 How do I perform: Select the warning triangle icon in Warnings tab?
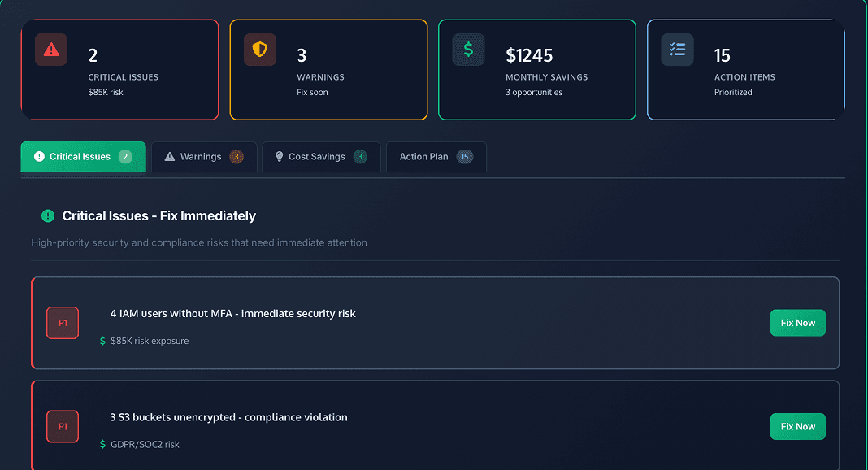point(170,156)
